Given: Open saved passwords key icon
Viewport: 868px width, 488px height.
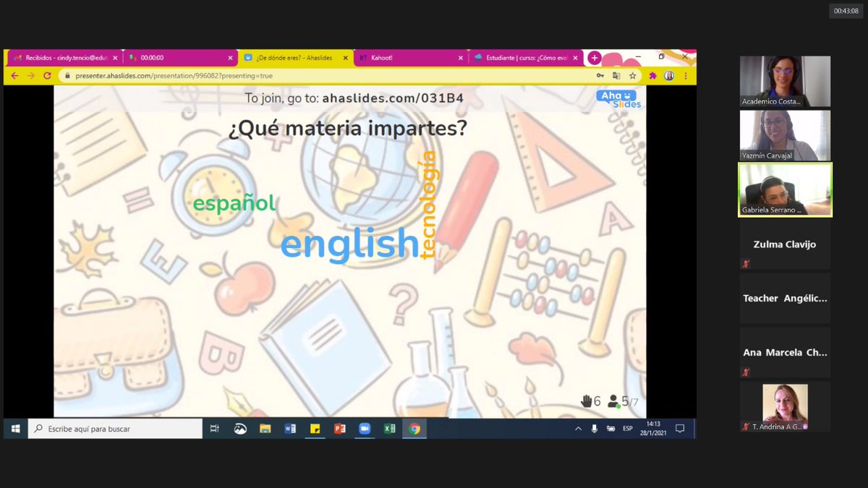Looking at the screenshot, I should coord(600,75).
